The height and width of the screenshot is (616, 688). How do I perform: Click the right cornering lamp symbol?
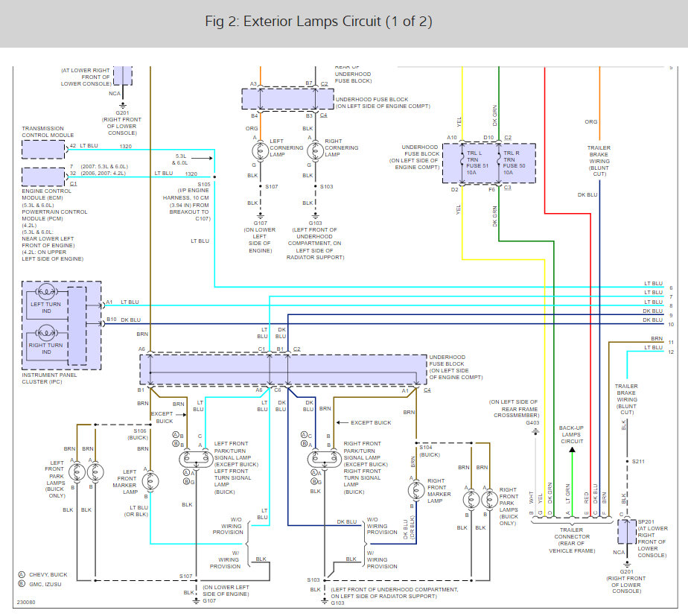click(315, 151)
